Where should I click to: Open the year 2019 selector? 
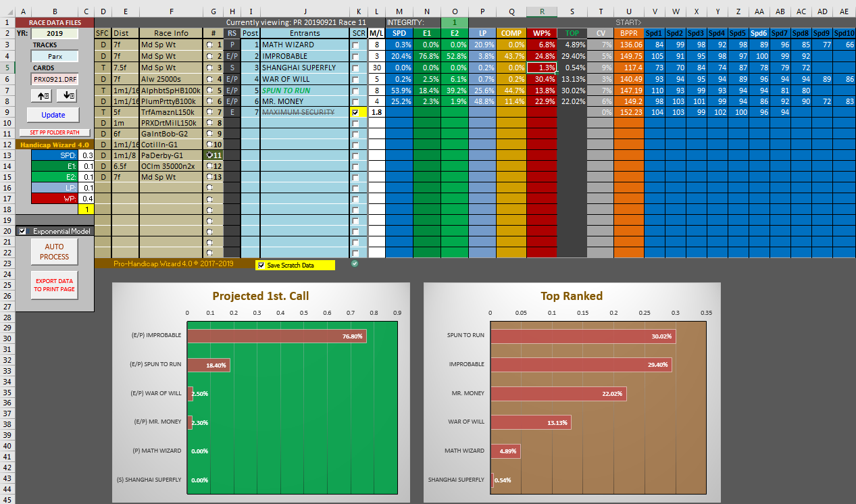point(55,34)
